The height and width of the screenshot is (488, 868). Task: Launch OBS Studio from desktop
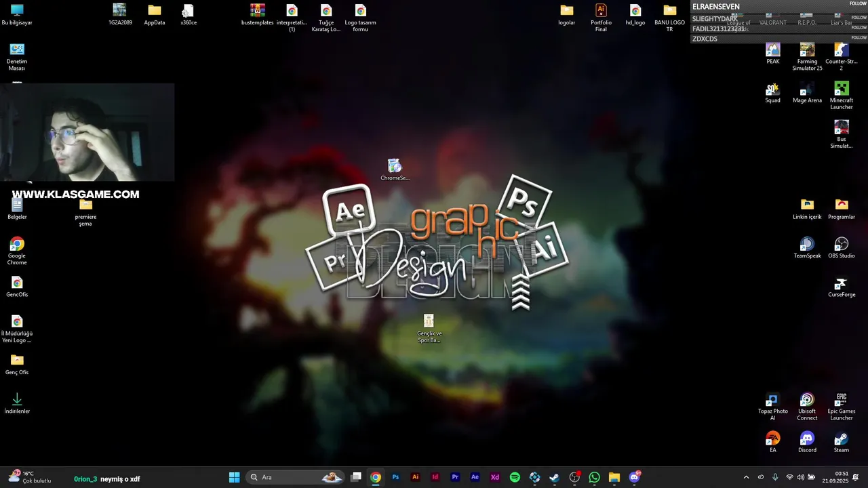pyautogui.click(x=842, y=247)
